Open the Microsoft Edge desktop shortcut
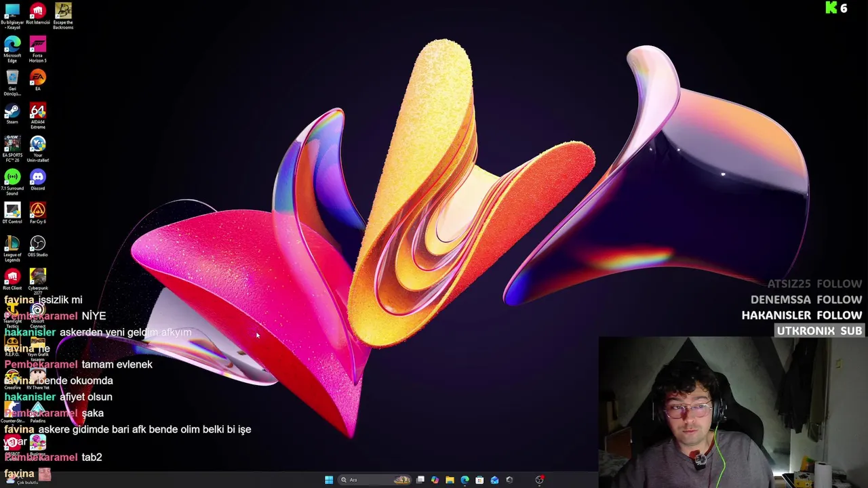This screenshot has height=488, width=868. point(12,49)
